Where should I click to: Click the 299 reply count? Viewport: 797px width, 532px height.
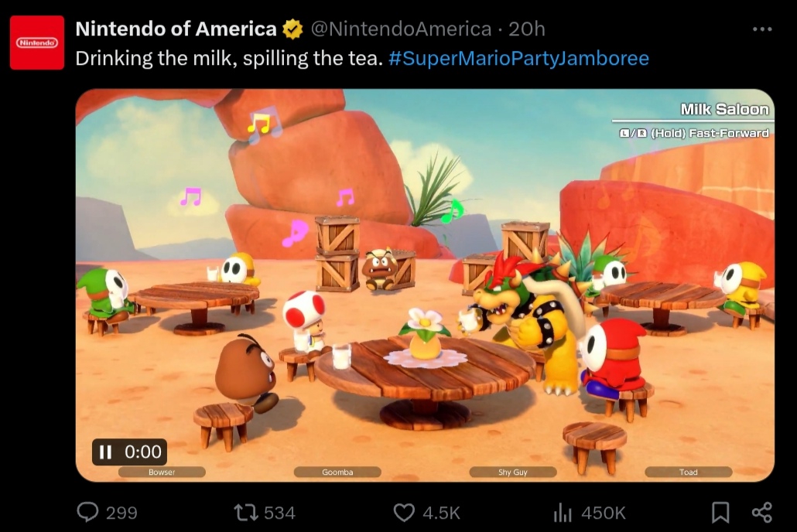[121, 513]
